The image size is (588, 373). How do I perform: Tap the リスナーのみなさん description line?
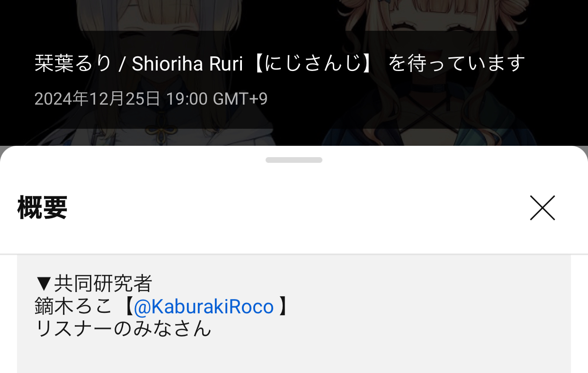click(123, 328)
